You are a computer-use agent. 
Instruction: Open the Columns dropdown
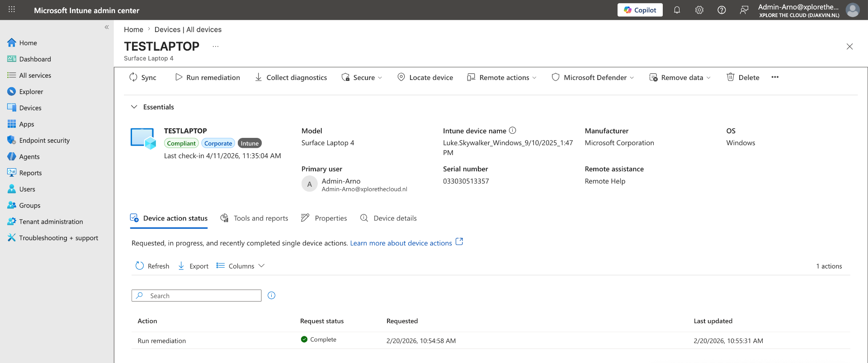pos(240,266)
